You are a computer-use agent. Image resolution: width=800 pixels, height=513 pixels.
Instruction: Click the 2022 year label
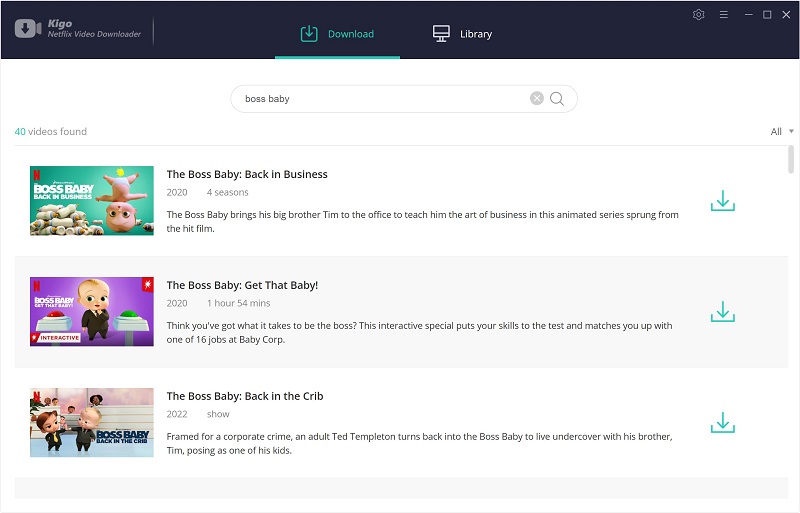pos(177,414)
